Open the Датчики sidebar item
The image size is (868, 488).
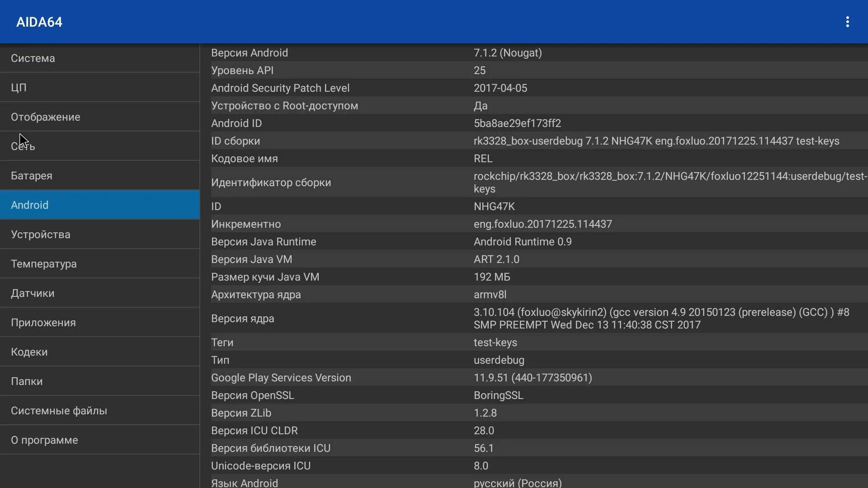(x=99, y=293)
